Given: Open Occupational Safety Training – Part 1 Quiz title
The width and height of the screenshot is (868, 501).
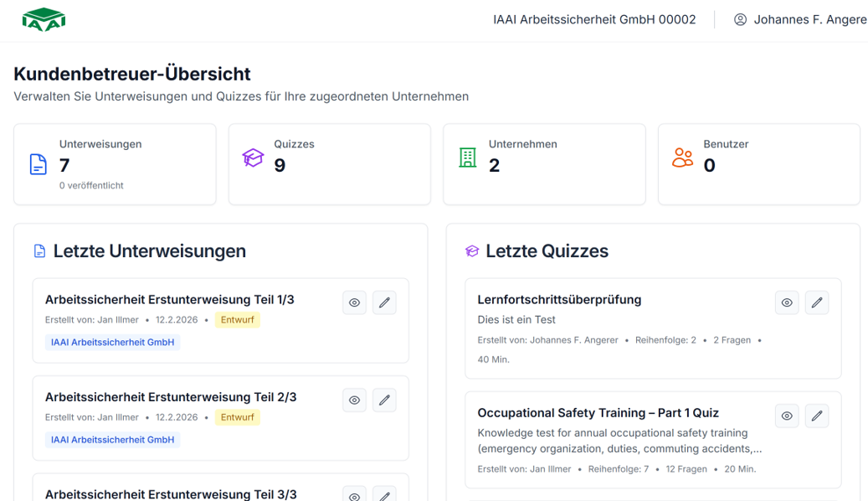Looking at the screenshot, I should pos(598,413).
